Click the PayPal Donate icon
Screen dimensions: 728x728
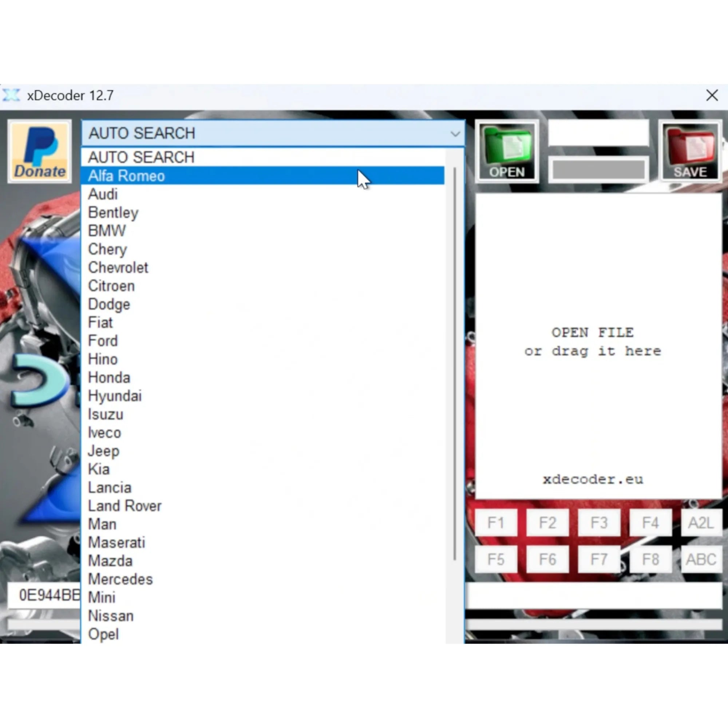(x=40, y=151)
